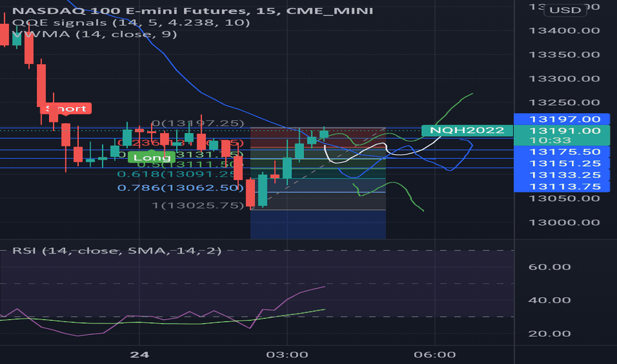This screenshot has width=617, height=364.
Task: Click the RSI 40.00 scale label
Action: pyautogui.click(x=549, y=300)
